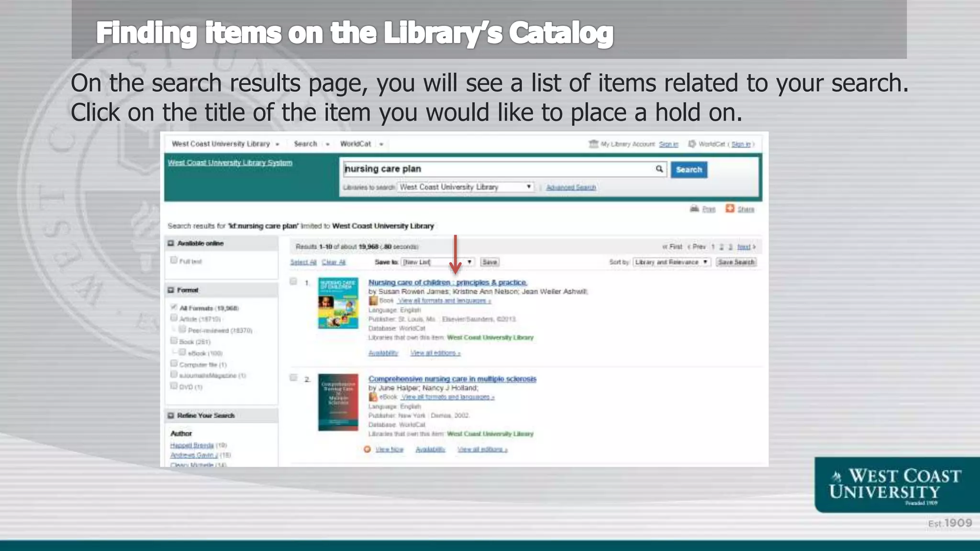Enable the Full text checkbox
This screenshot has height=551, width=980.
tap(174, 260)
